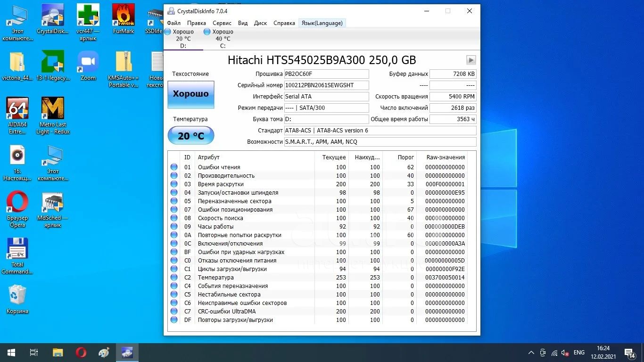
Task: Select the Включения/отключения attribute row
Action: pyautogui.click(x=318, y=243)
